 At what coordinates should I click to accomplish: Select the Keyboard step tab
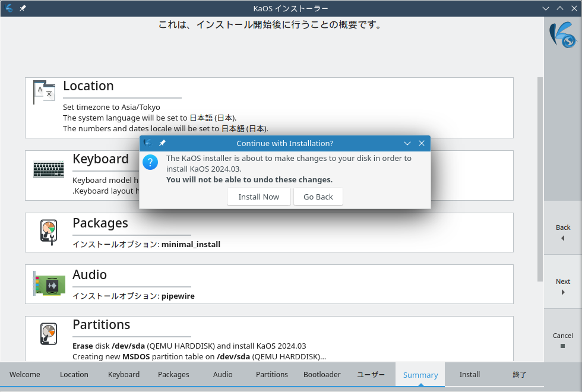pyautogui.click(x=124, y=375)
